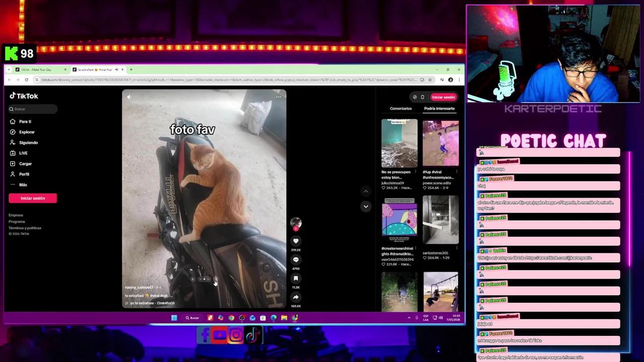Screen dimensions: 644x362
Task: Click the TikTok Buscar search field
Action: [33, 109]
